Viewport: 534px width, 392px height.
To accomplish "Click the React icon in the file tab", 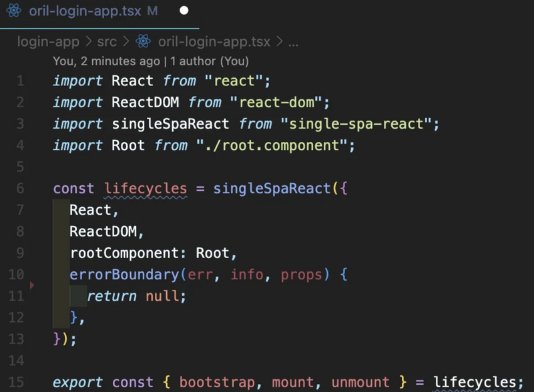I will 13,11.
